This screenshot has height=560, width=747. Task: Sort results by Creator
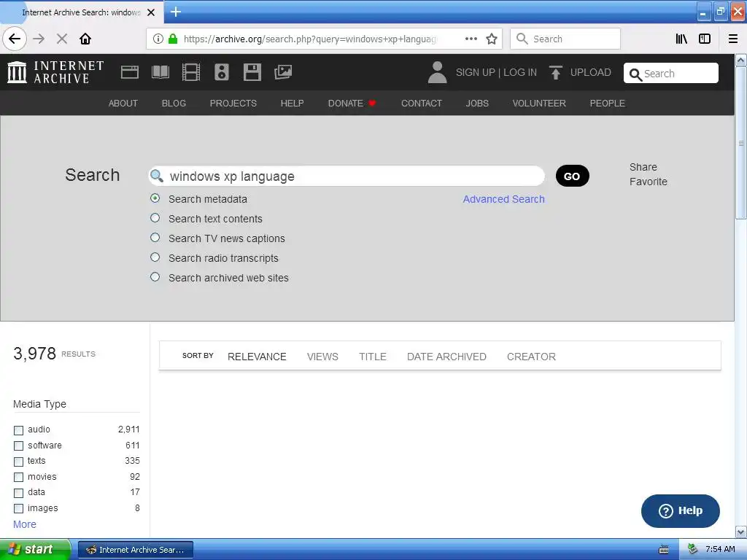pyautogui.click(x=531, y=357)
